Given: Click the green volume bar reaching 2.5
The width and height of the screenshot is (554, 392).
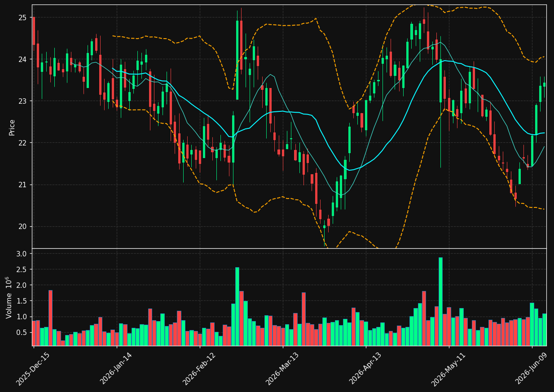Looking at the screenshot, I should coord(237,307).
